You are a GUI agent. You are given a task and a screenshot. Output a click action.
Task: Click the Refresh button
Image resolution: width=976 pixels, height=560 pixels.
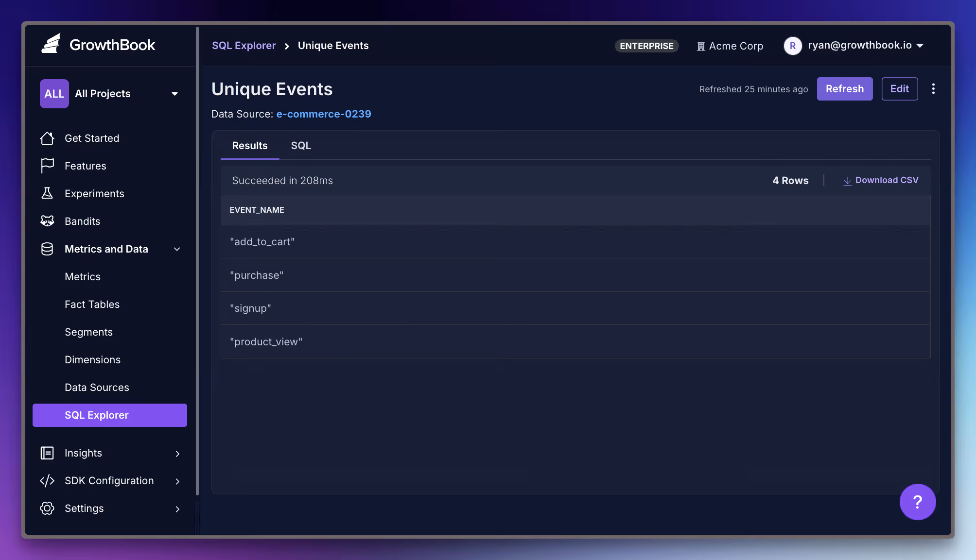click(845, 89)
